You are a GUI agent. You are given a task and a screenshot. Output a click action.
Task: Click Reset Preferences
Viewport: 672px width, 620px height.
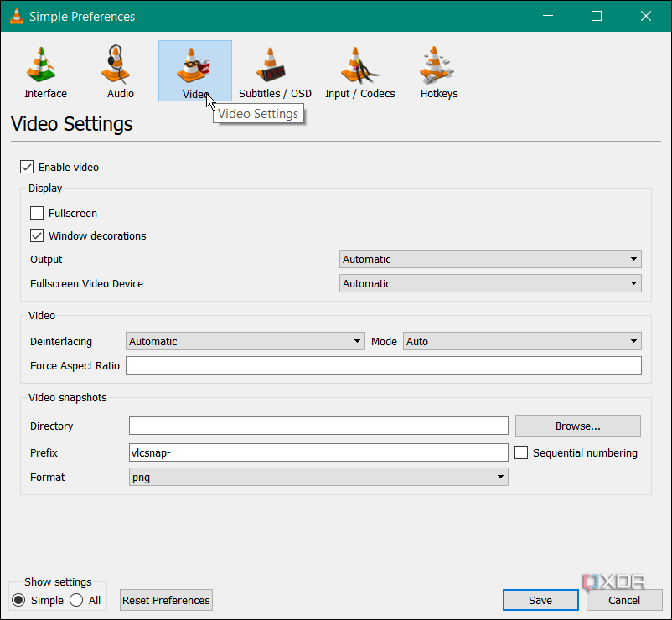(166, 600)
